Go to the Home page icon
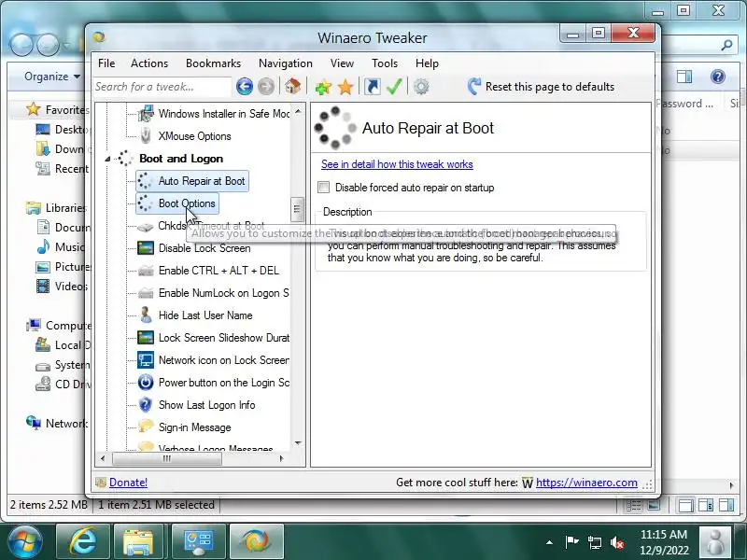 point(292,86)
